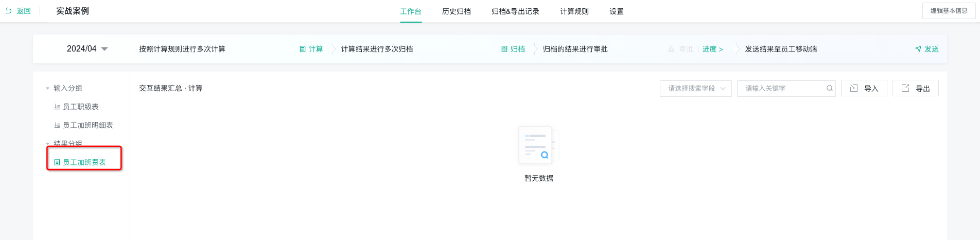
Task: View approval progress via 进度 > link
Action: [713, 49]
